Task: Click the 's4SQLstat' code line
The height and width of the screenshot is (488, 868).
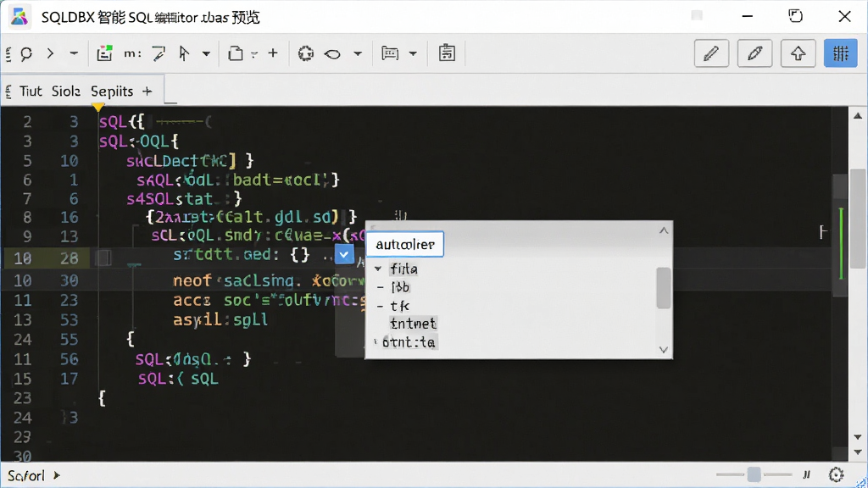Action: coord(184,198)
